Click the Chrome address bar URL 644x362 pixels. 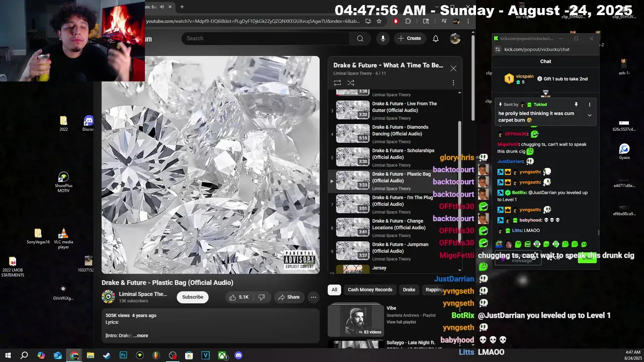coord(253,21)
